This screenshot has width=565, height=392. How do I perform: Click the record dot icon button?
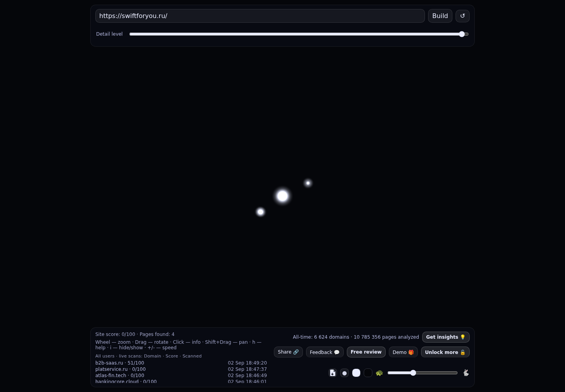344,373
